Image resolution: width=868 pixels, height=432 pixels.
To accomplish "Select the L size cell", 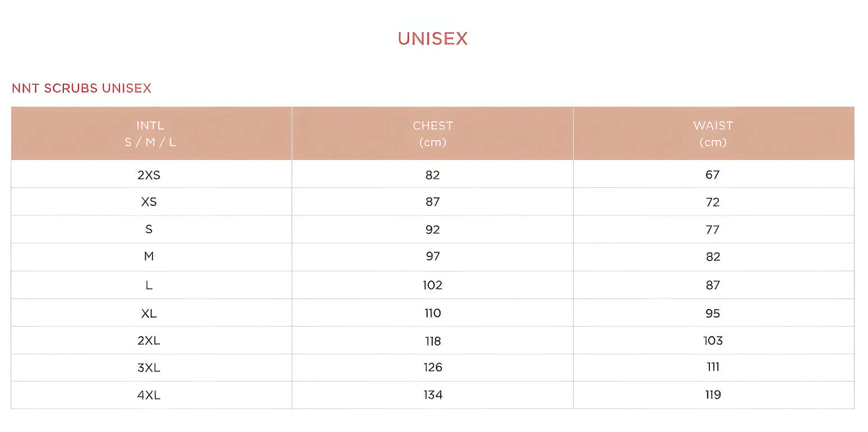I will click(x=149, y=285).
